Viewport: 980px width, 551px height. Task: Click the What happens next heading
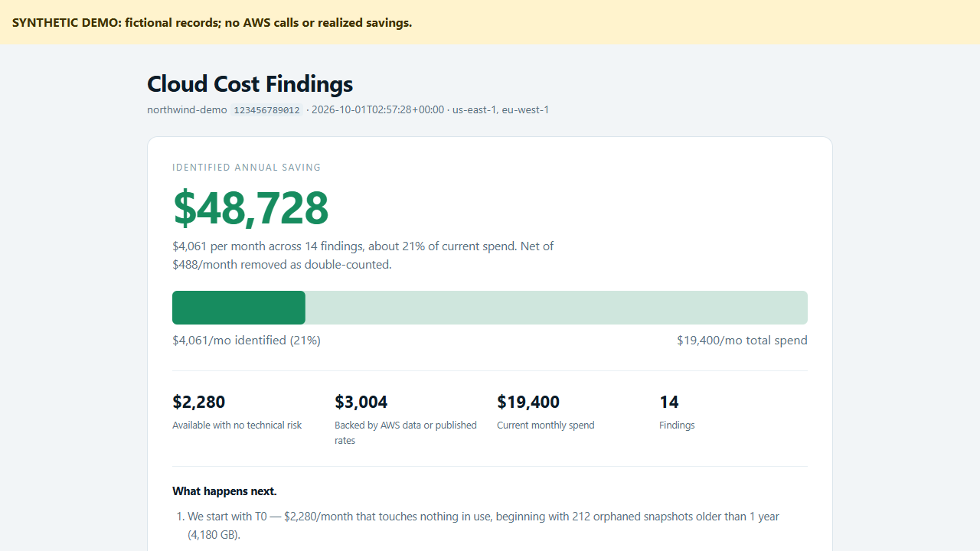pyautogui.click(x=224, y=491)
